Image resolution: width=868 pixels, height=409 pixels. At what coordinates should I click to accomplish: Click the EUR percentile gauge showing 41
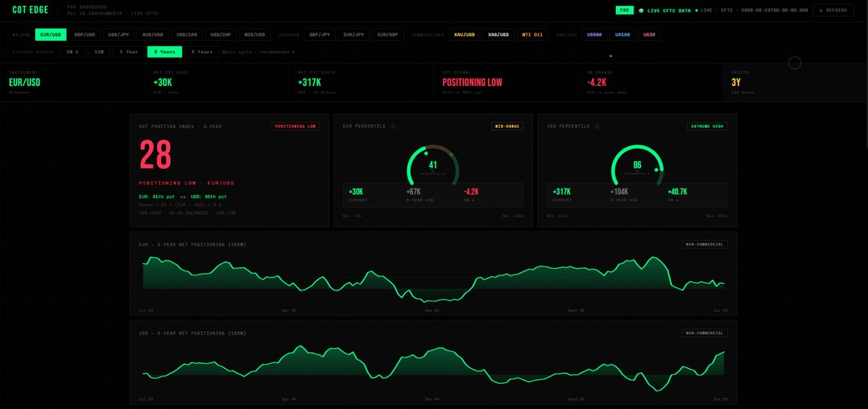pos(433,165)
